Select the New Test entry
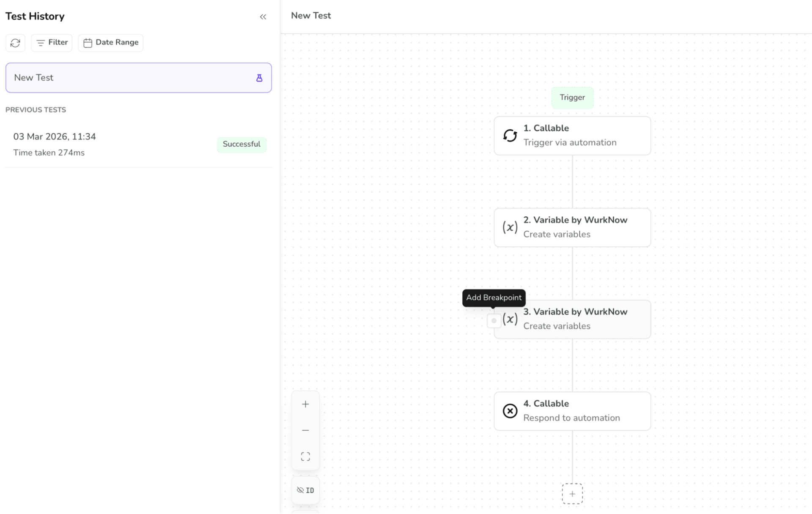This screenshot has width=812, height=514. tap(127, 78)
